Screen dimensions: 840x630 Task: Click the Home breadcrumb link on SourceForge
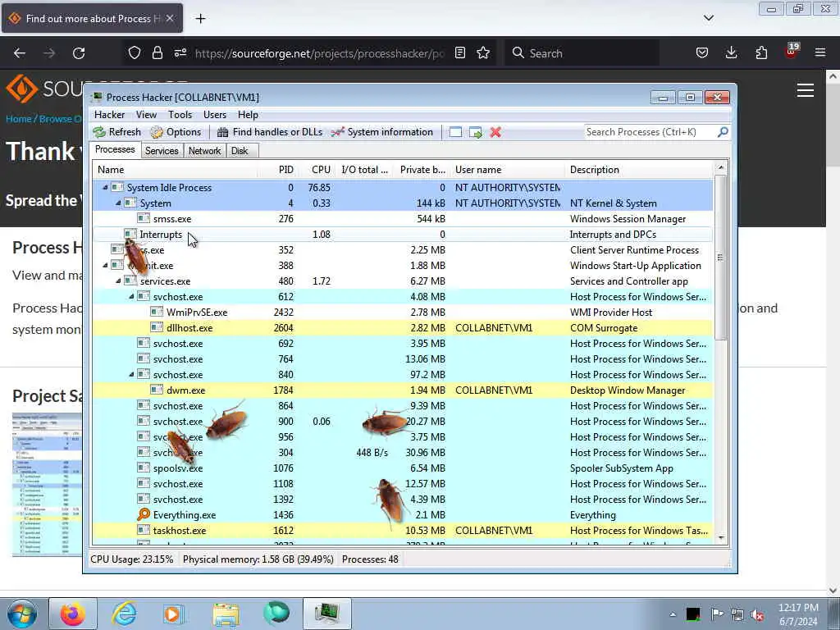(x=18, y=119)
